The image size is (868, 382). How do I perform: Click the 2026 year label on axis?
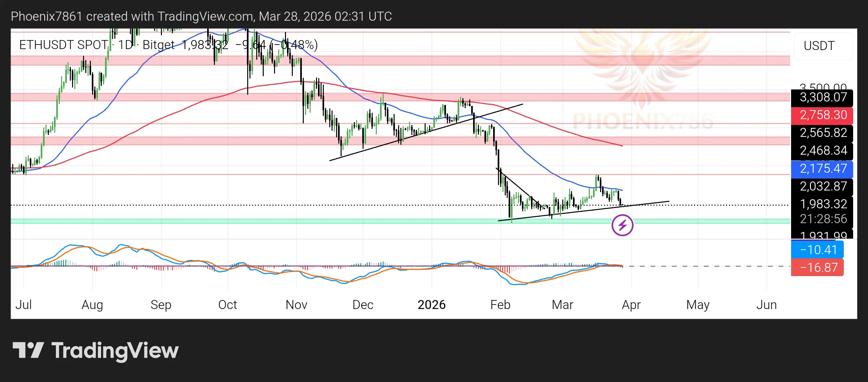[431, 305]
